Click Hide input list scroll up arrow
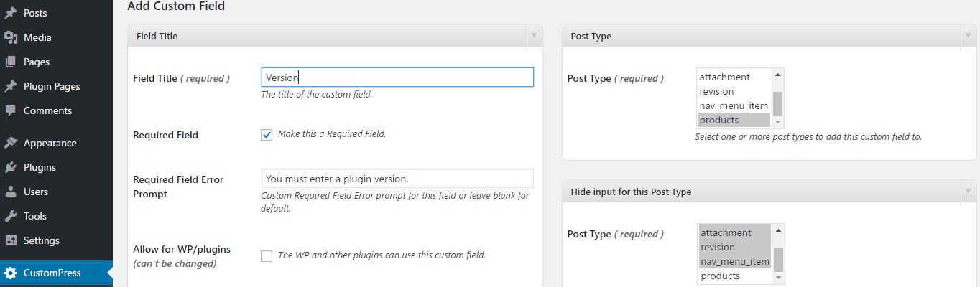 click(x=777, y=230)
